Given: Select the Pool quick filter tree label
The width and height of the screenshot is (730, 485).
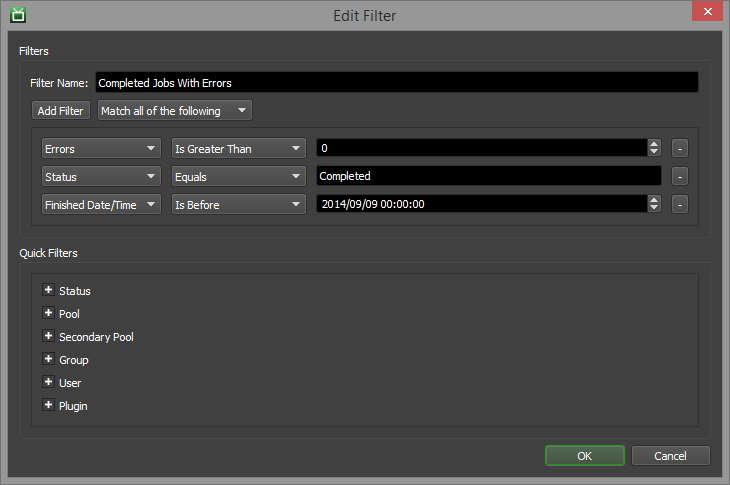Looking at the screenshot, I should [x=69, y=314].
